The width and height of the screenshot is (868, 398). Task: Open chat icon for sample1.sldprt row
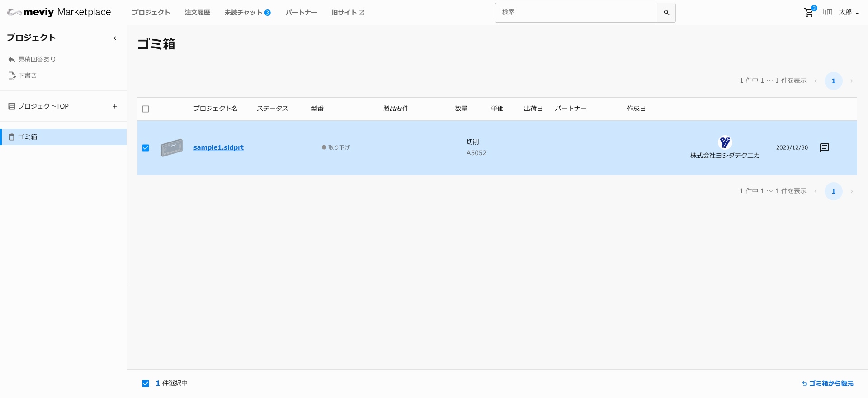[x=825, y=147]
